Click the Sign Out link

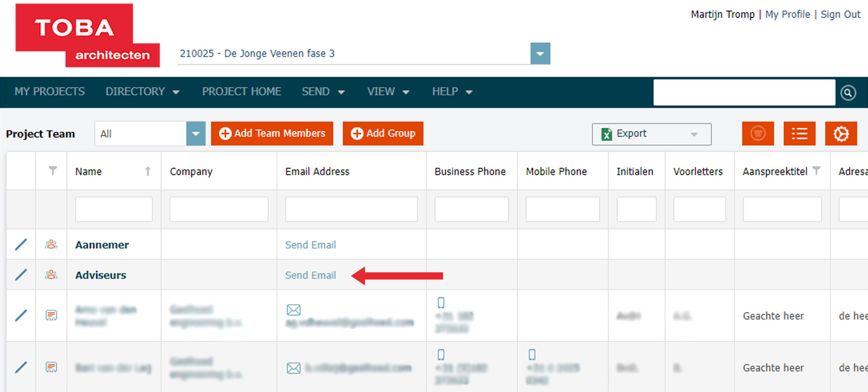click(840, 14)
